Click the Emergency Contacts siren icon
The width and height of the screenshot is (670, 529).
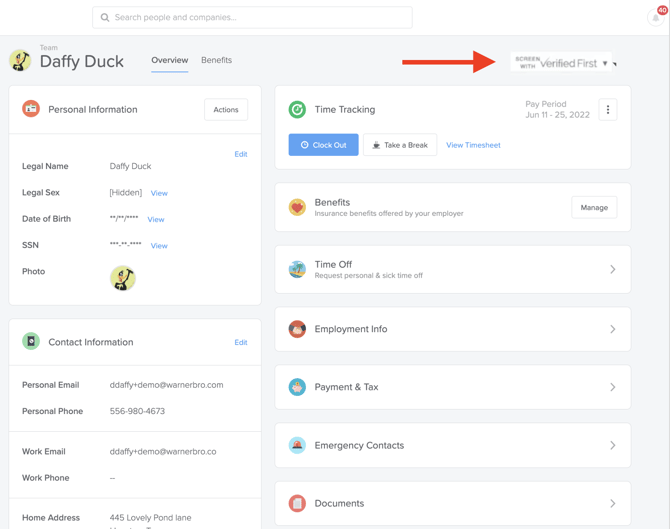[x=297, y=445]
